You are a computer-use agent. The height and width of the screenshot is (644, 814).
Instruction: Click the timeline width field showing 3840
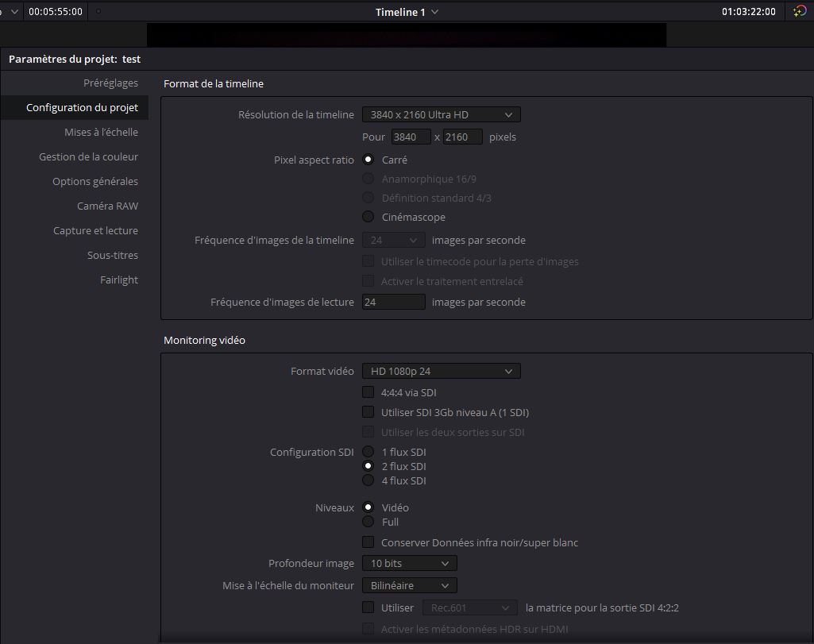tap(411, 137)
